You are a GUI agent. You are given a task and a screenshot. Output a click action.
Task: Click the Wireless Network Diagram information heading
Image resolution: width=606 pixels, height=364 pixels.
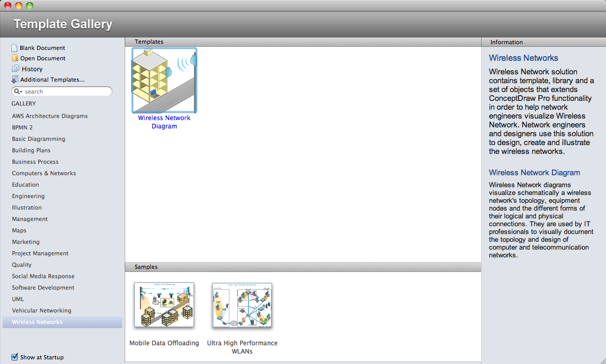[535, 173]
